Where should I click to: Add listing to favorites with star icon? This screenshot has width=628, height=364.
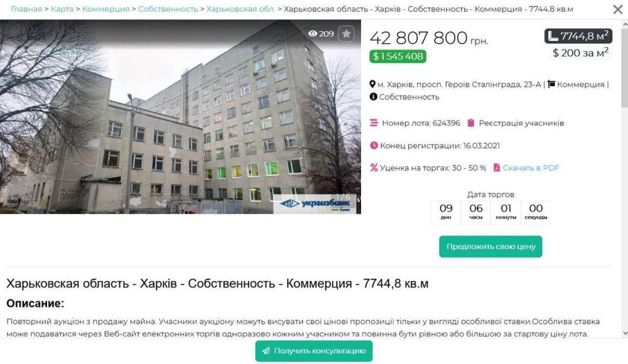346,34
